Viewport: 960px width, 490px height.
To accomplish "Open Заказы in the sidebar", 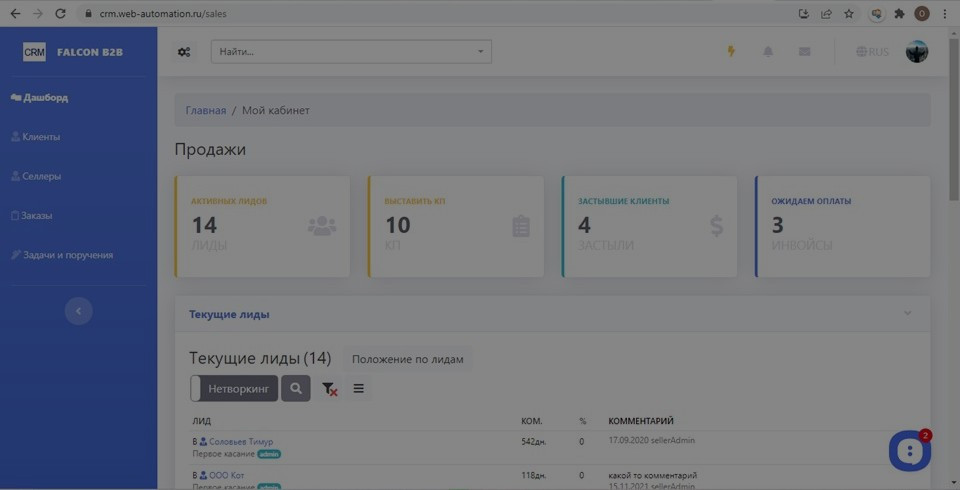I will coord(37,216).
